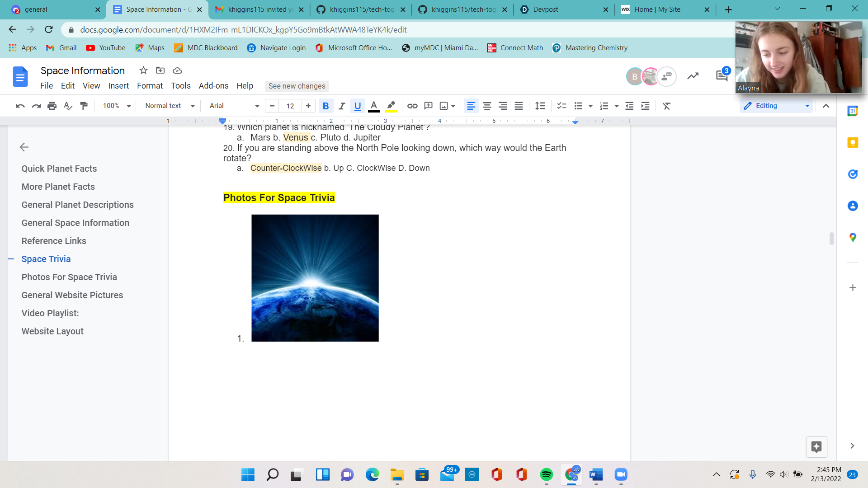Toggle underline formatting

coord(357,106)
